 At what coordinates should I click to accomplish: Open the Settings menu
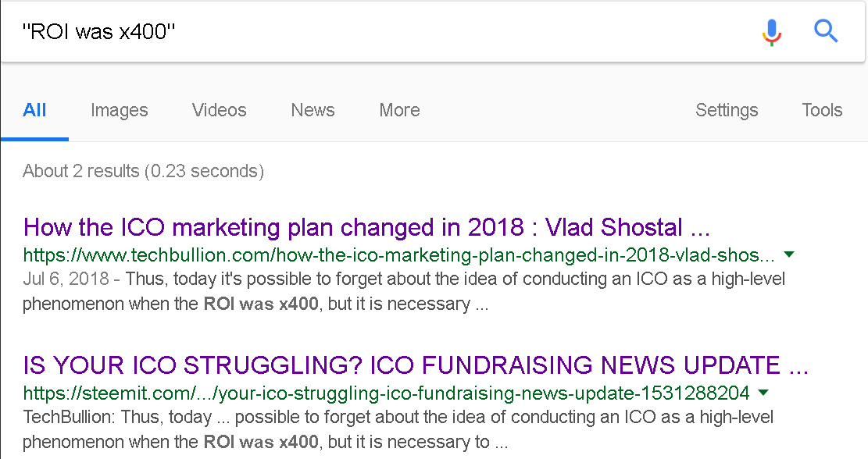(727, 110)
